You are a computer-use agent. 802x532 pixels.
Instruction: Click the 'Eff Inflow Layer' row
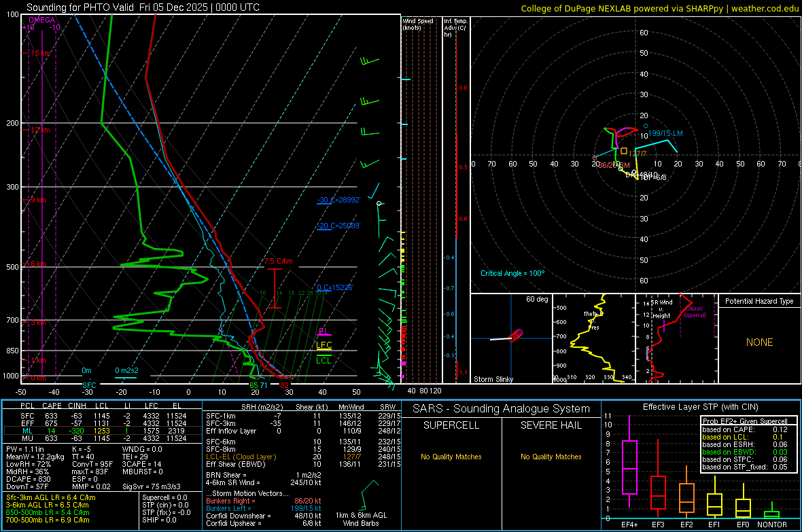point(303,431)
